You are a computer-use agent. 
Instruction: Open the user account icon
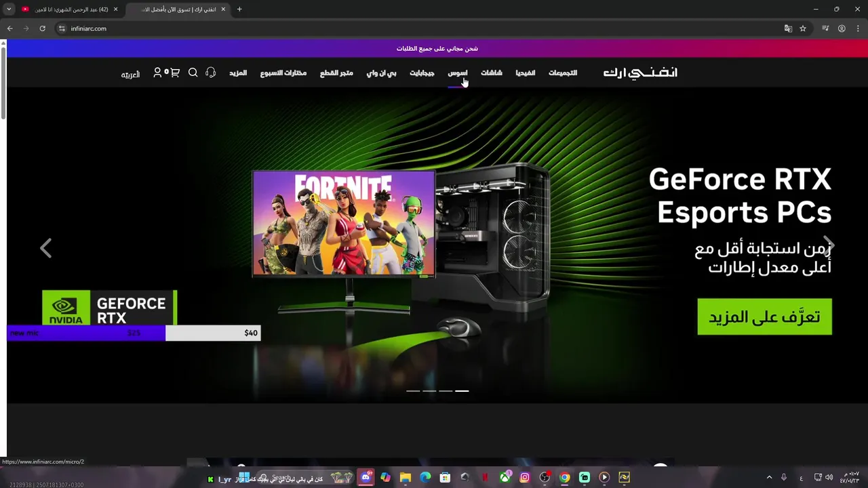point(157,73)
